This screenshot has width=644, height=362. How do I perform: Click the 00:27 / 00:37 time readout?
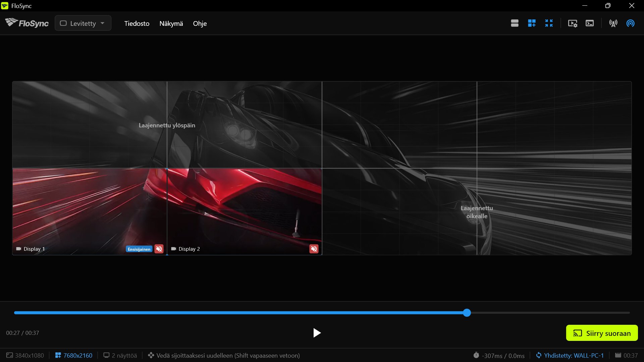(x=22, y=333)
